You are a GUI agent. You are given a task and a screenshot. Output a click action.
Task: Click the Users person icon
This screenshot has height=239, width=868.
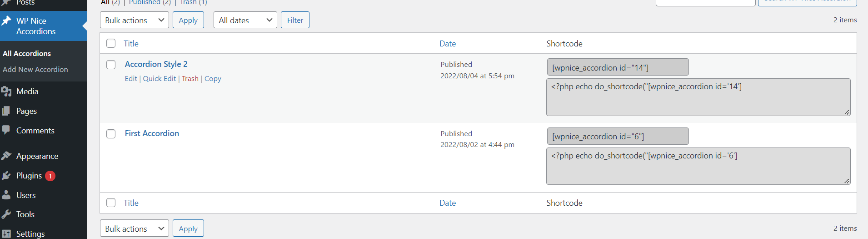pos(6,195)
